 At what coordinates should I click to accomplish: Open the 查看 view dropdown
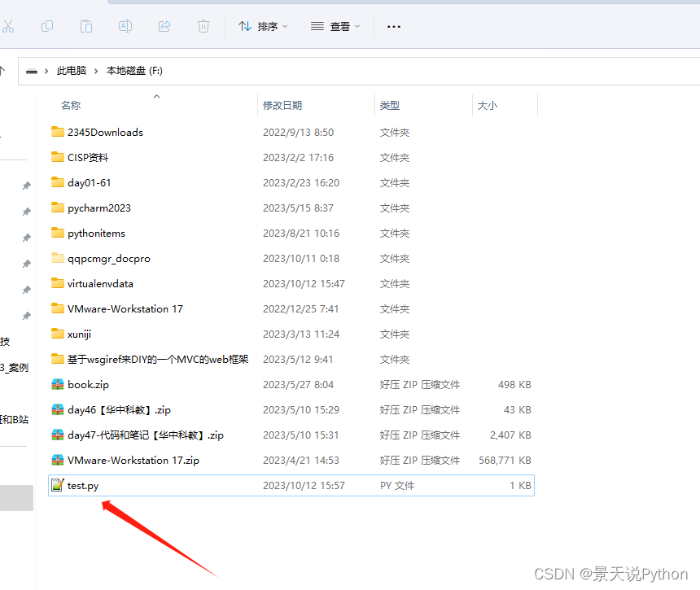click(334, 26)
